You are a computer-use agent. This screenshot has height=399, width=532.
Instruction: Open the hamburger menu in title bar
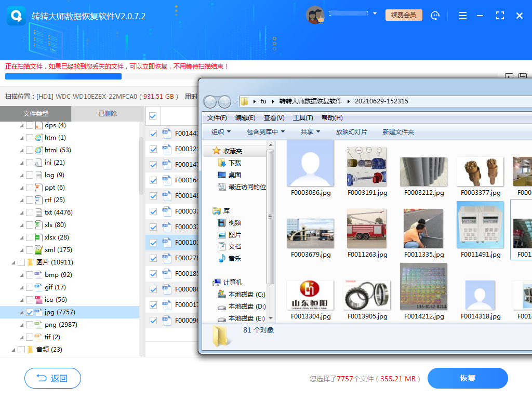coord(462,15)
